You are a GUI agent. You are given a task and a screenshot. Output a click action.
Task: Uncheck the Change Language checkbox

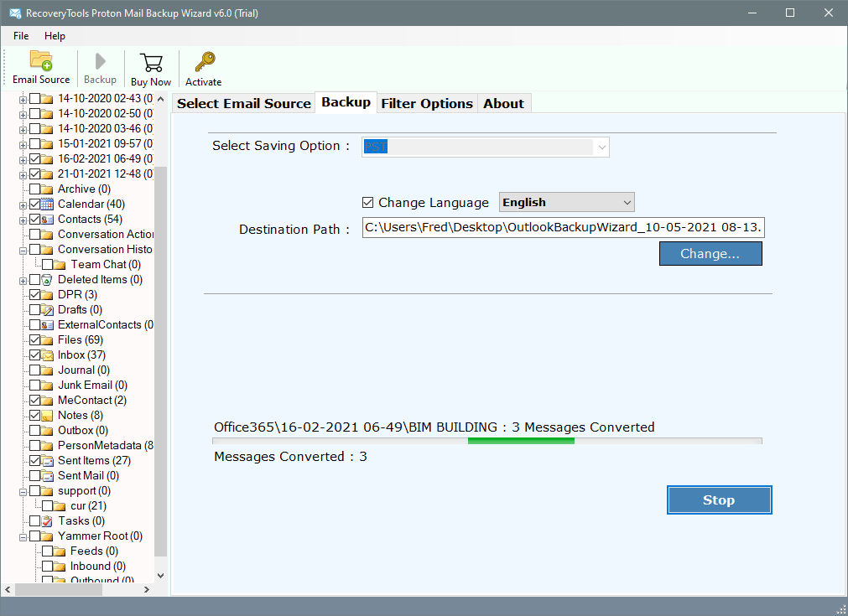(367, 203)
